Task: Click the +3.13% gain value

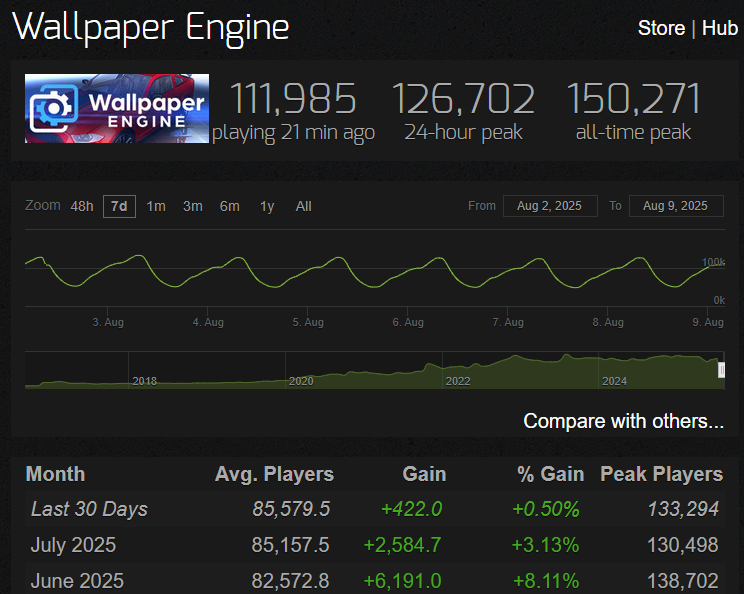Action: (545, 545)
